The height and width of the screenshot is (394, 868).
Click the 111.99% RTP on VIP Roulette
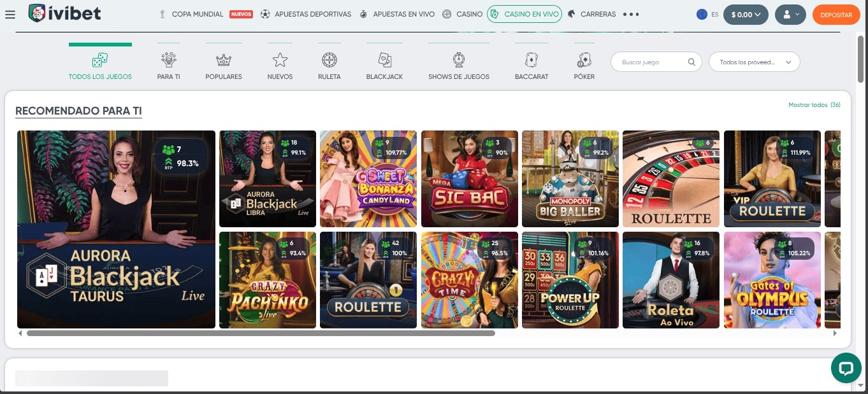coord(800,153)
